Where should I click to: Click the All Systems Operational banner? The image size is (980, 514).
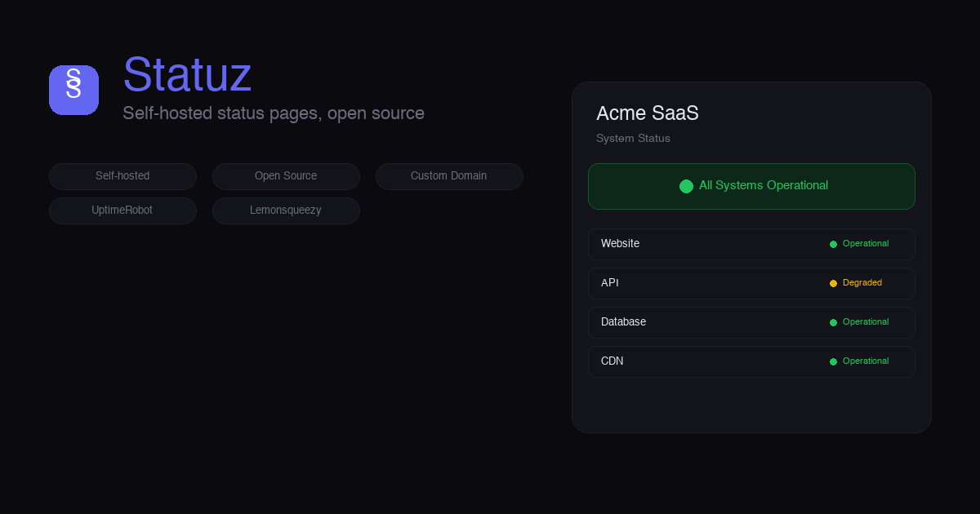(x=751, y=186)
